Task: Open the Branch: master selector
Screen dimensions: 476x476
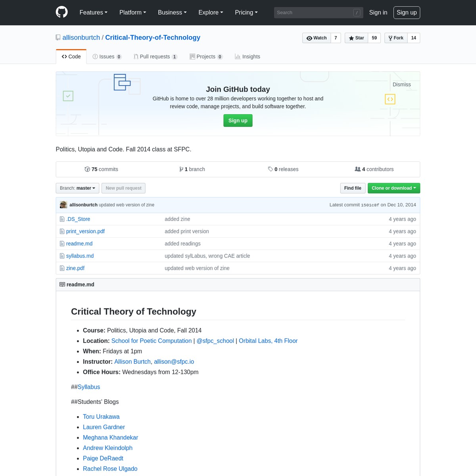Action: click(77, 188)
